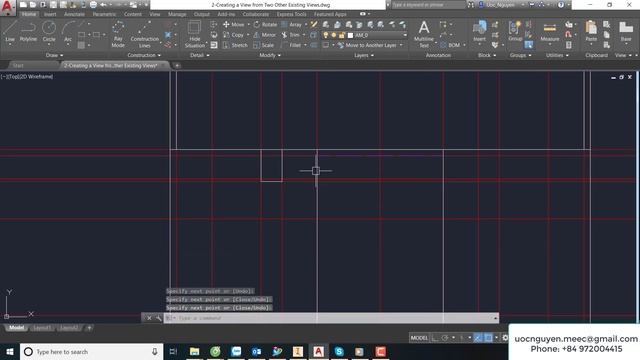640x360 pixels.
Task: Switch to the Layout1 tab
Action: pos(42,328)
